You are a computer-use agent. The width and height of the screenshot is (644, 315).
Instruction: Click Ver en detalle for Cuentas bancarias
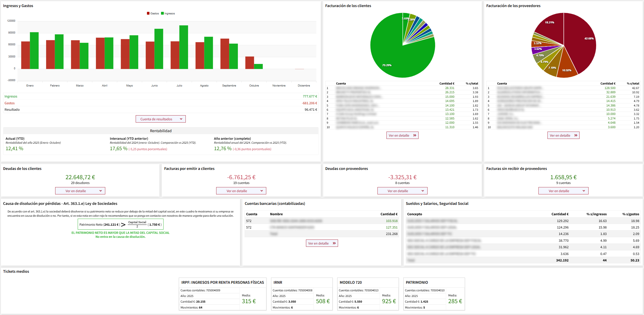[x=322, y=243]
